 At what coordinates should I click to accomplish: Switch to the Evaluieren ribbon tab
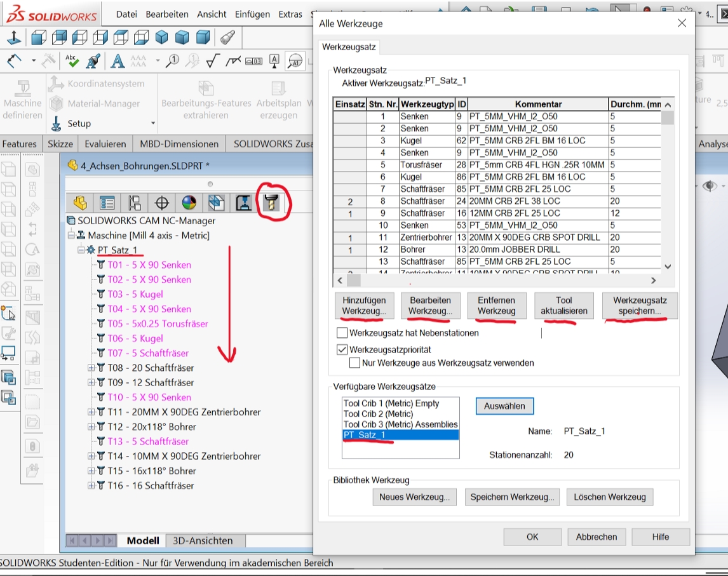point(105,144)
